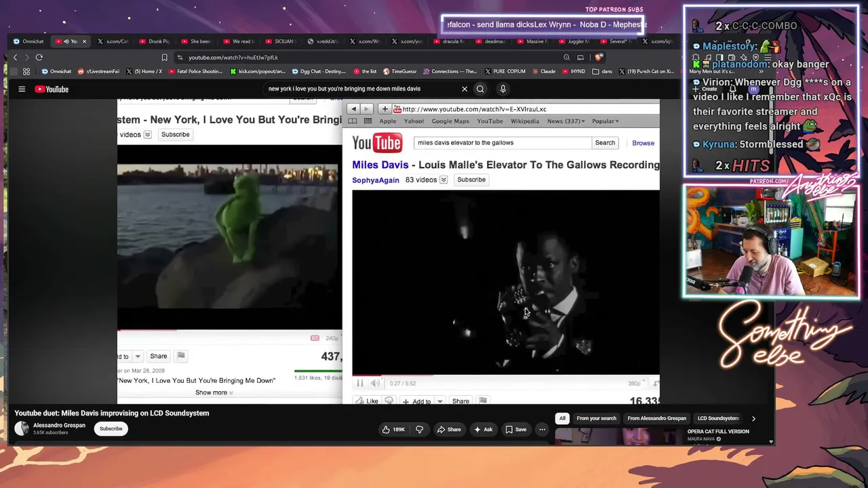Screen dimensions: 868x488
Task: Bookmark this page via the address bar icon
Action: (164, 58)
